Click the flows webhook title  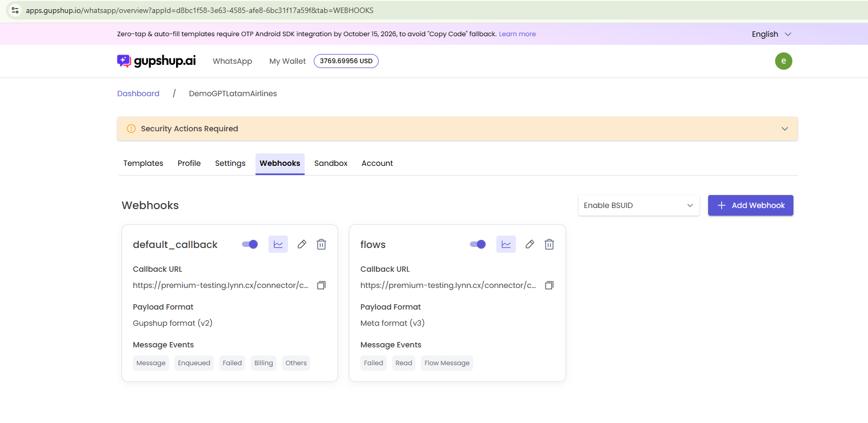[x=373, y=245]
